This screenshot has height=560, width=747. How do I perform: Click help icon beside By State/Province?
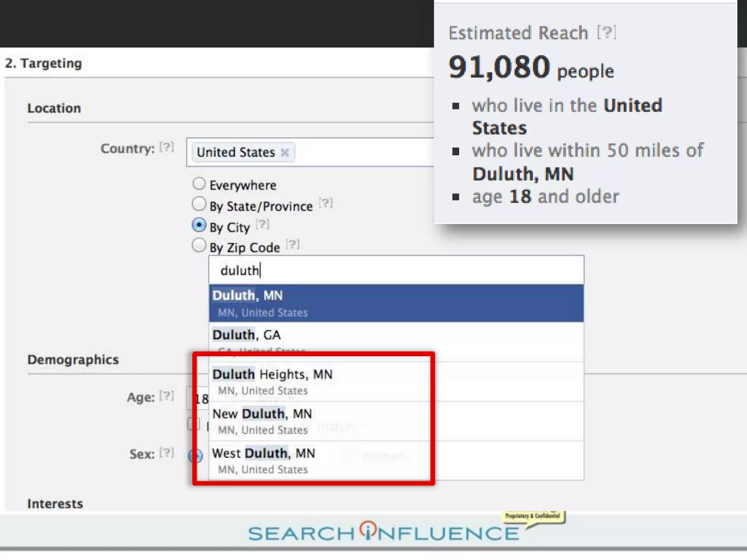coord(325,203)
